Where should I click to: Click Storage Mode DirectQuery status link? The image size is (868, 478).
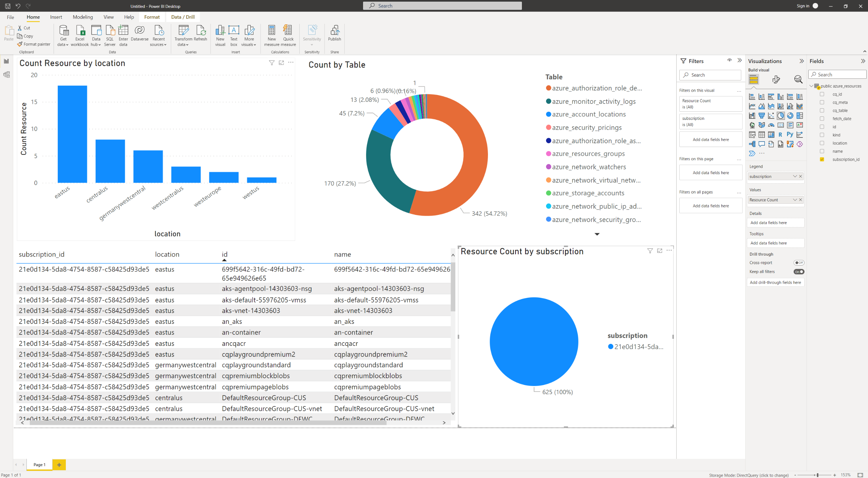[x=749, y=475]
